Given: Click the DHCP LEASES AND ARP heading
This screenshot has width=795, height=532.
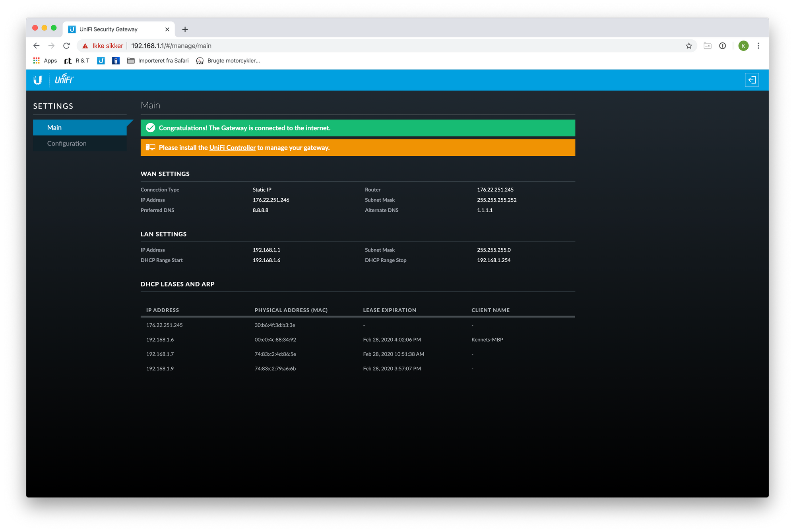Looking at the screenshot, I should coord(177,284).
